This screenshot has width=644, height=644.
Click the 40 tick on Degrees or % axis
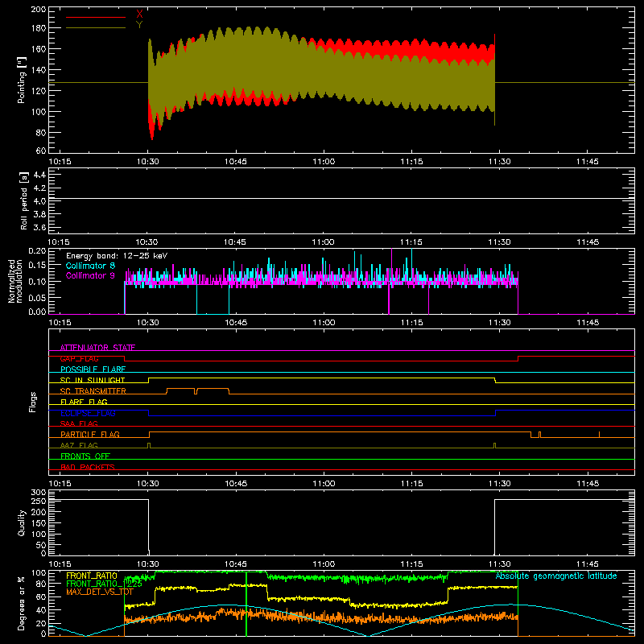41,610
